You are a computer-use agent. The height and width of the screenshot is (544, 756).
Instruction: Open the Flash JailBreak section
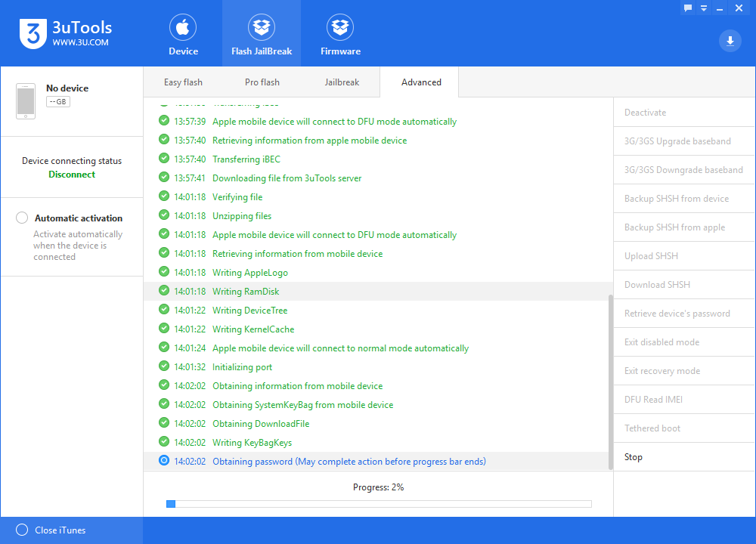(x=262, y=28)
